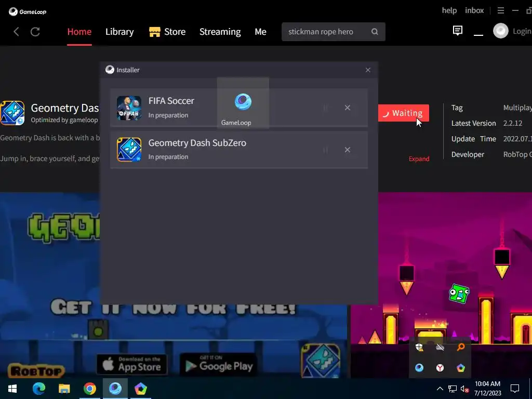
Task: Refresh the page with the reload icon
Action: coord(35,32)
